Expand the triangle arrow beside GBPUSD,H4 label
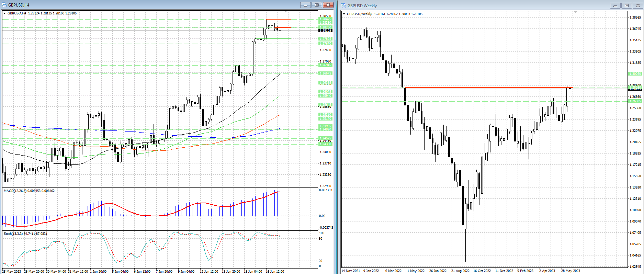Screen dimensions: 644x274 [5, 13]
